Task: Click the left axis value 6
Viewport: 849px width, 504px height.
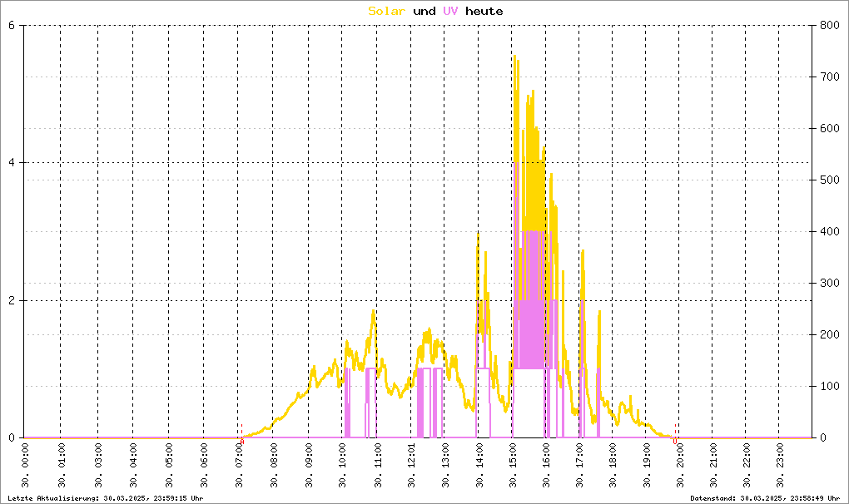Action: pyautogui.click(x=12, y=25)
